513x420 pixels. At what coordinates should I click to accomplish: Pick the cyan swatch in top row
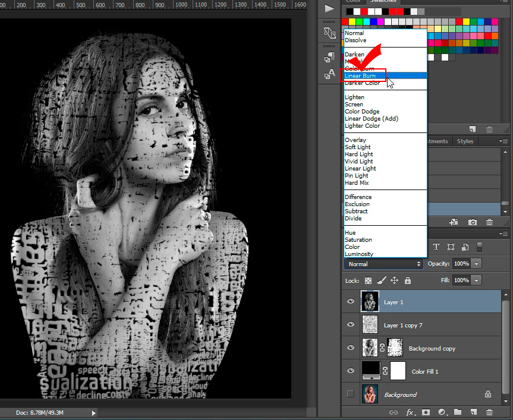pyautogui.click(x=366, y=21)
